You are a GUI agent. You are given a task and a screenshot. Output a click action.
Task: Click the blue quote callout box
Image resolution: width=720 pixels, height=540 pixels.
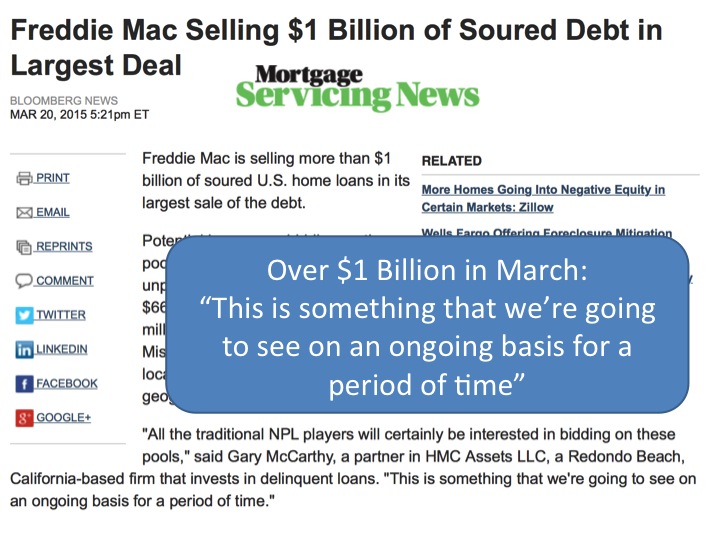pyautogui.click(x=427, y=324)
